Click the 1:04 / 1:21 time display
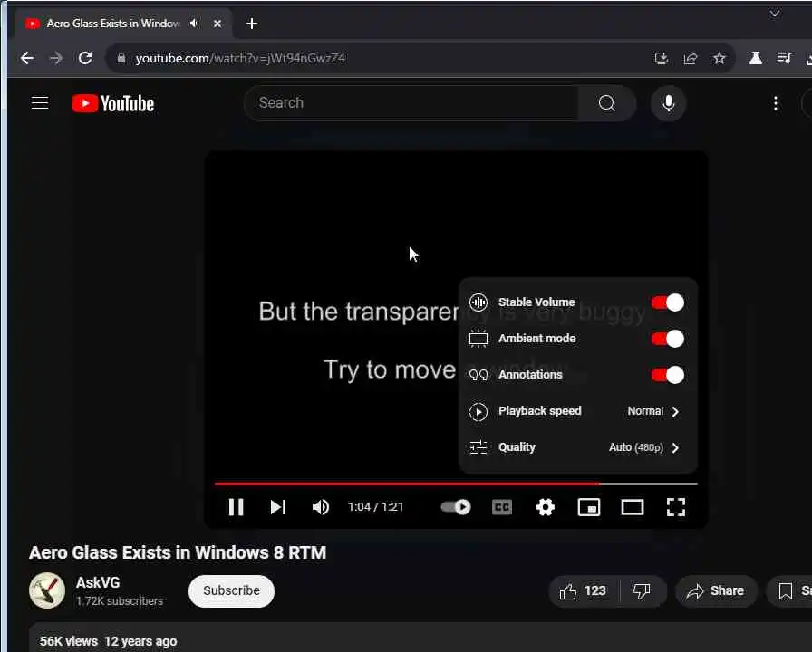The width and height of the screenshot is (812, 652). (375, 507)
